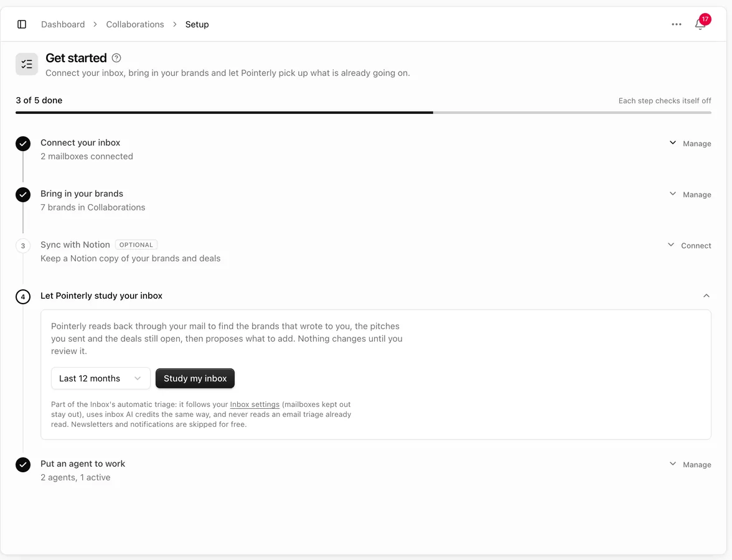732x560 pixels.
Task: Click the checkmark for Connect your inbox
Action: (x=23, y=144)
